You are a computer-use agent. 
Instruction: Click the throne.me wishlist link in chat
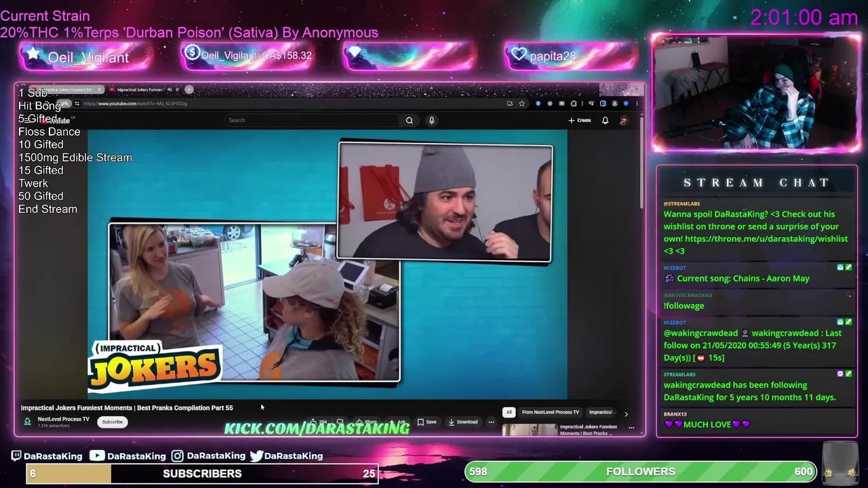click(x=766, y=239)
